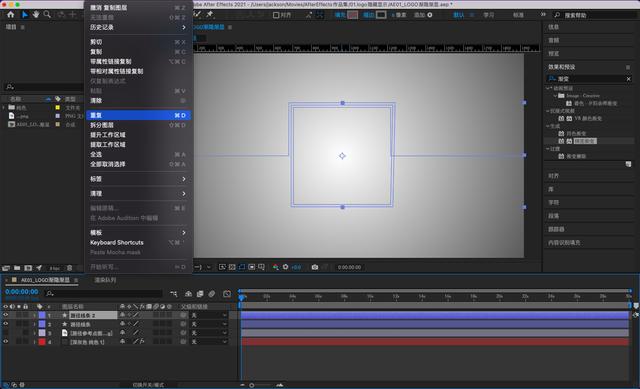Switch to the 渲染队列 tab
The image size is (640, 389).
click(x=105, y=280)
